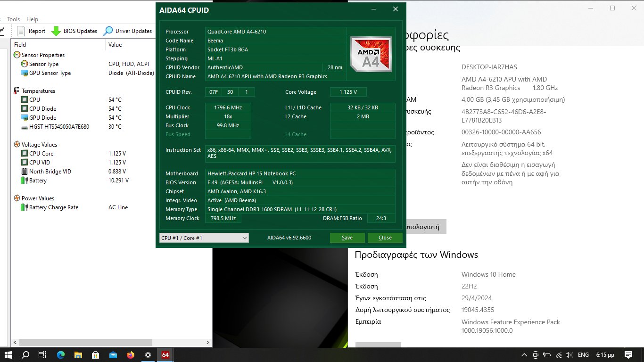Image resolution: width=644 pixels, height=362 pixels.
Task: Open Task View from the taskbar
Action: pos(42,355)
